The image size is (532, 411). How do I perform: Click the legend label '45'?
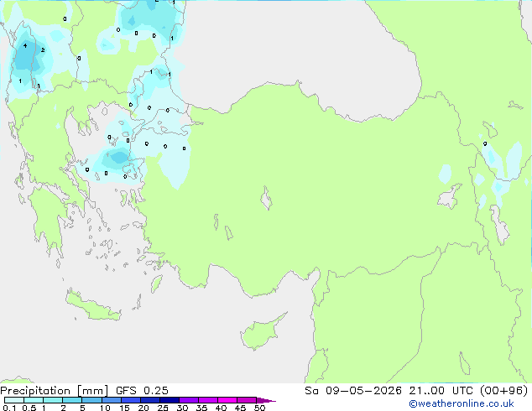point(240,408)
